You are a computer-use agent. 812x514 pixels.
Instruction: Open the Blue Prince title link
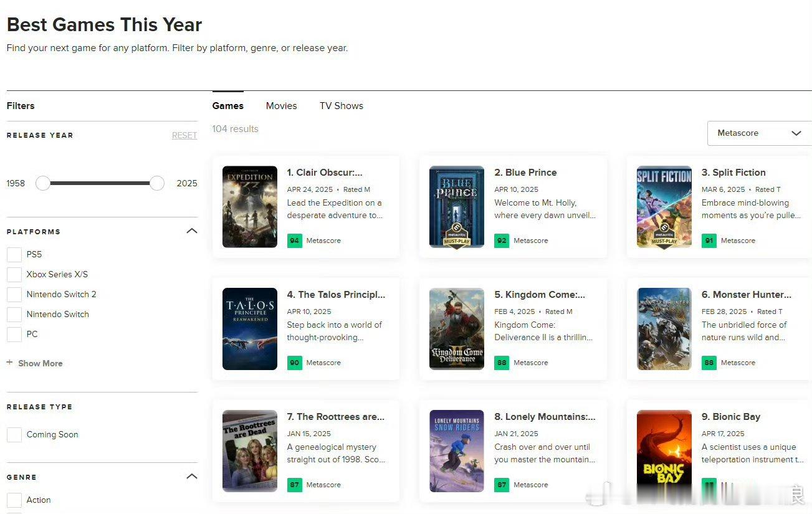(526, 173)
